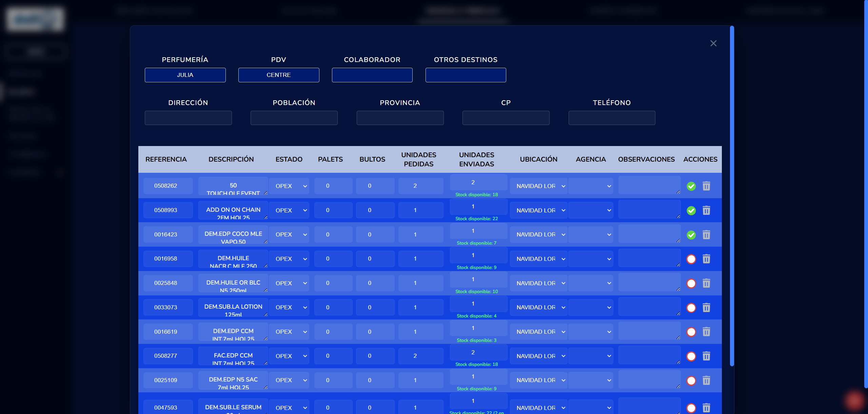Delete FAC.EDP CCM row 0508277
Screen dimensions: 868x414
(x=706, y=356)
